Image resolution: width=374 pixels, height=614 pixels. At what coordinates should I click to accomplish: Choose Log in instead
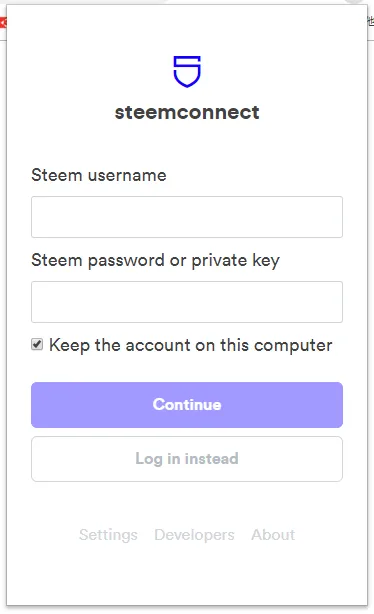pyautogui.click(x=187, y=459)
